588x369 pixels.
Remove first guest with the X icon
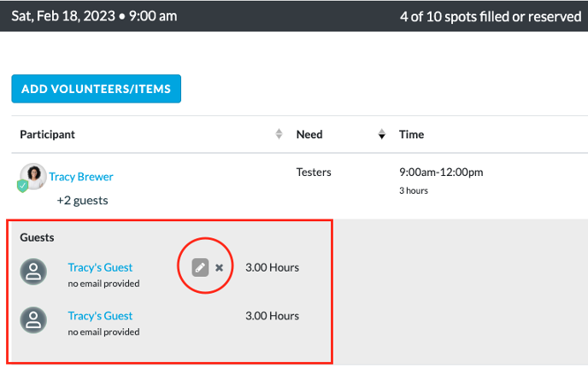click(220, 267)
